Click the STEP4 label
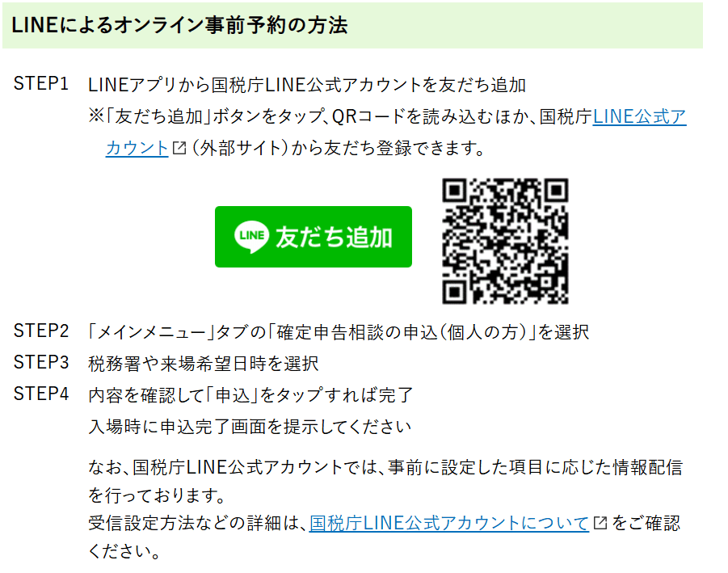 point(41,394)
